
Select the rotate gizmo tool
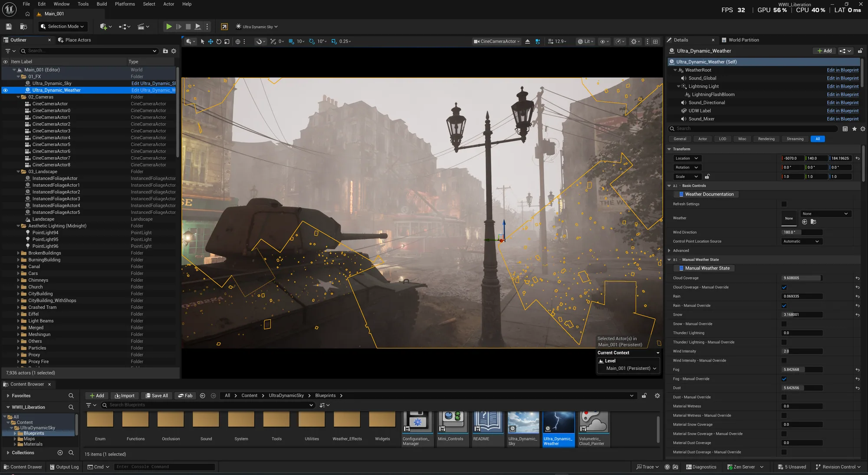click(x=219, y=42)
